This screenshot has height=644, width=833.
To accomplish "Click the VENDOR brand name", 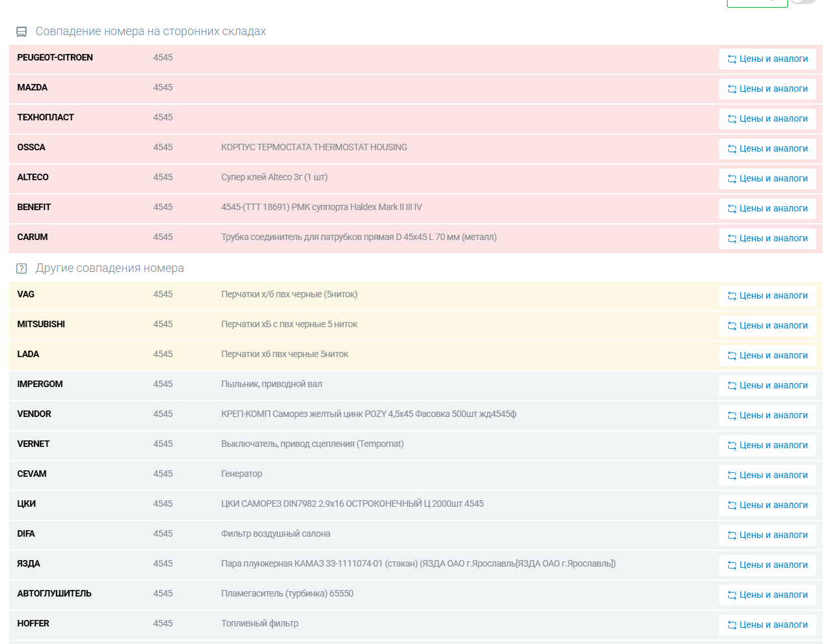I will (x=34, y=414).
